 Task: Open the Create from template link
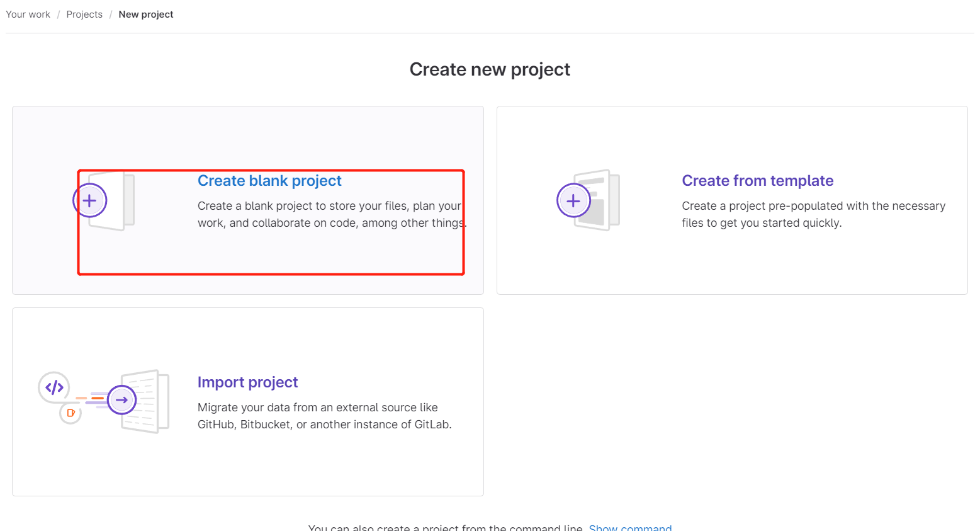(x=757, y=180)
